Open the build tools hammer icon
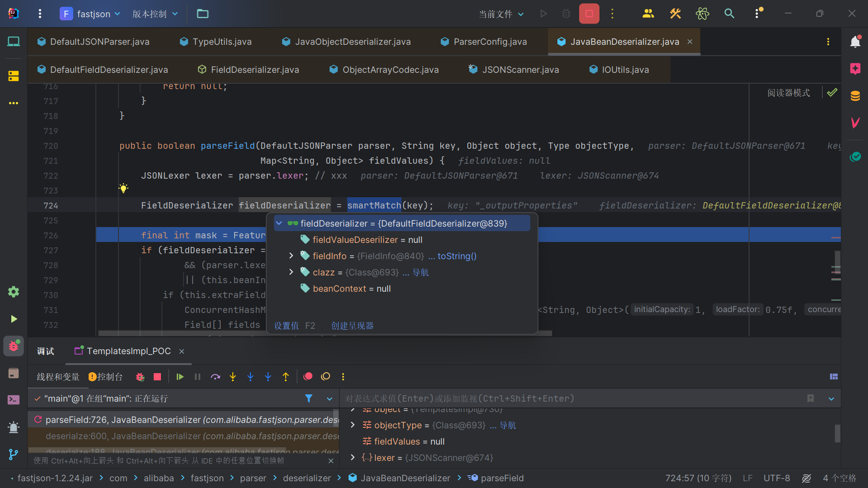The image size is (868, 488). 675,14
